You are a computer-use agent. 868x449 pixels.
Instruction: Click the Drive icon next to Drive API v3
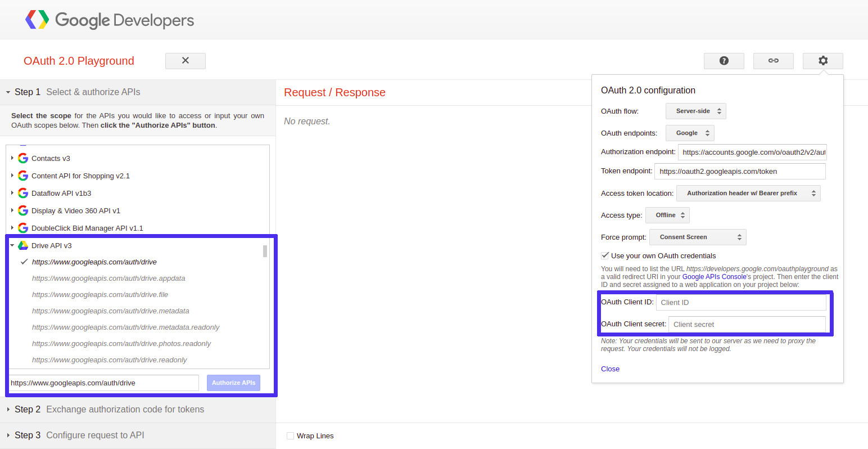point(23,245)
